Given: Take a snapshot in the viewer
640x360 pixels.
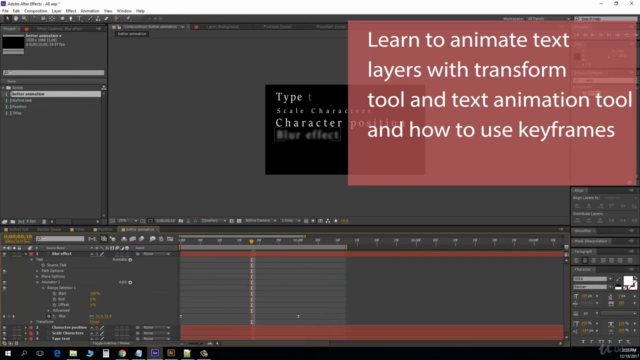Looking at the screenshot, I should pos(181,221).
